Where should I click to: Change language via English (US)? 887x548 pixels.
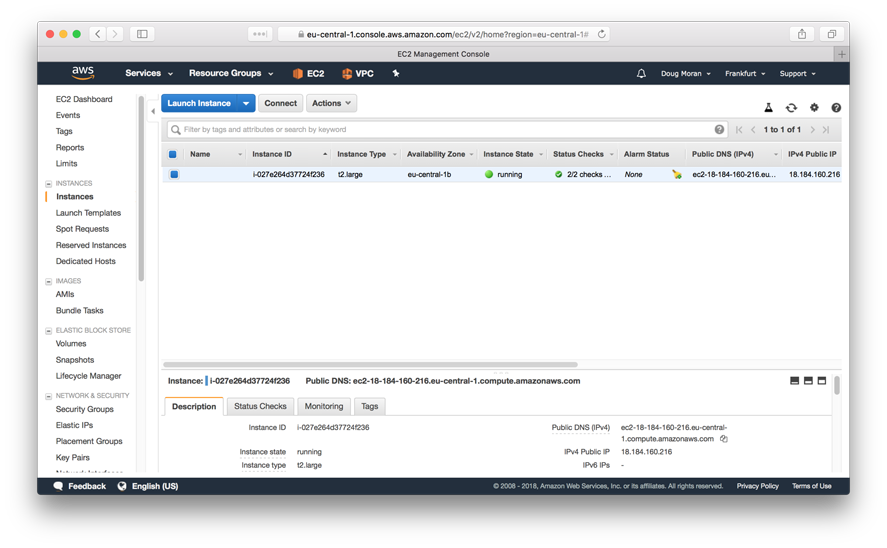click(x=148, y=486)
